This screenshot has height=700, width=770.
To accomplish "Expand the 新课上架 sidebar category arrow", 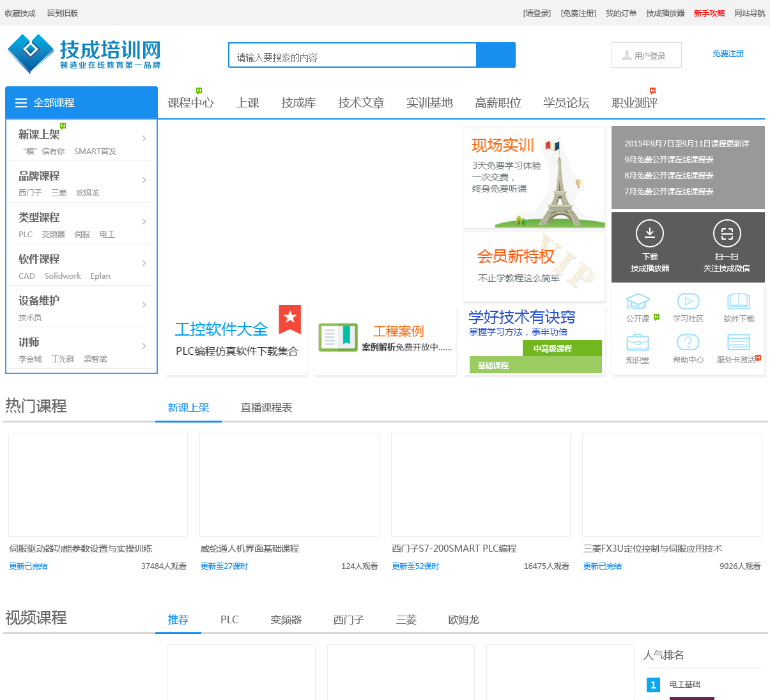I will pos(144,139).
